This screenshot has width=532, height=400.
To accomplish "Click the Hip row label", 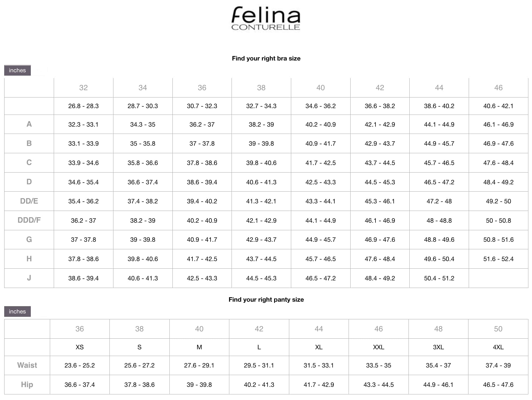I will pos(27,385).
